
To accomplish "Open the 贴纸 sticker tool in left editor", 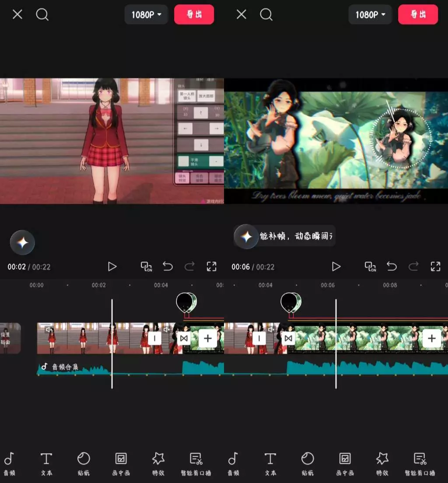I will pyautogui.click(x=84, y=464).
